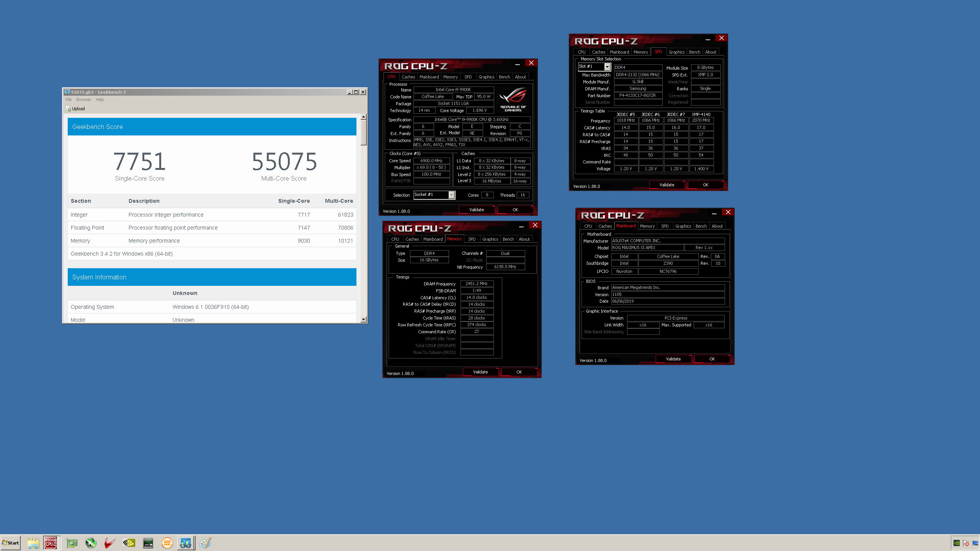Click Validate in the SPD window
Screen dimensions: 980x551
pyautogui.click(x=667, y=185)
